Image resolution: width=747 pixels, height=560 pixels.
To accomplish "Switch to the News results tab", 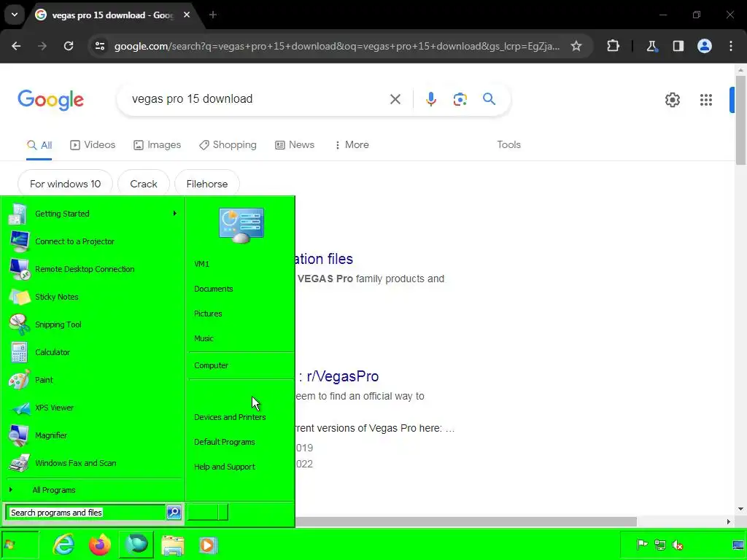I will point(295,145).
